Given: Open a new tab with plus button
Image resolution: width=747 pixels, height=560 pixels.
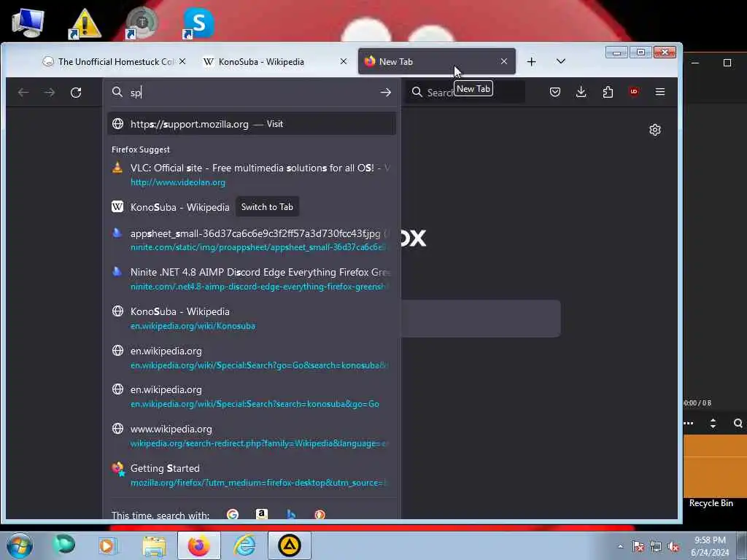Looking at the screenshot, I should pos(532,61).
